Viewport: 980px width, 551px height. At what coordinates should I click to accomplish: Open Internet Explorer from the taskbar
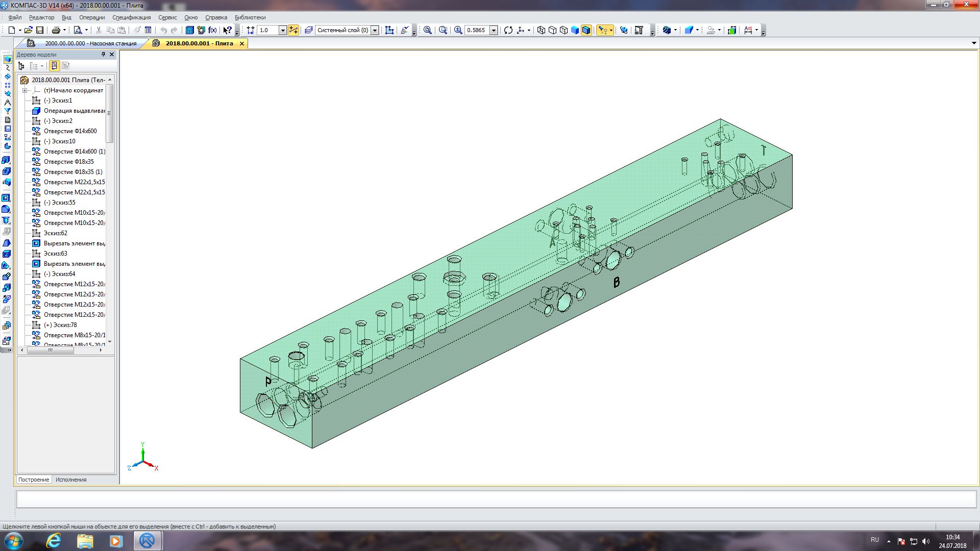[x=54, y=541]
